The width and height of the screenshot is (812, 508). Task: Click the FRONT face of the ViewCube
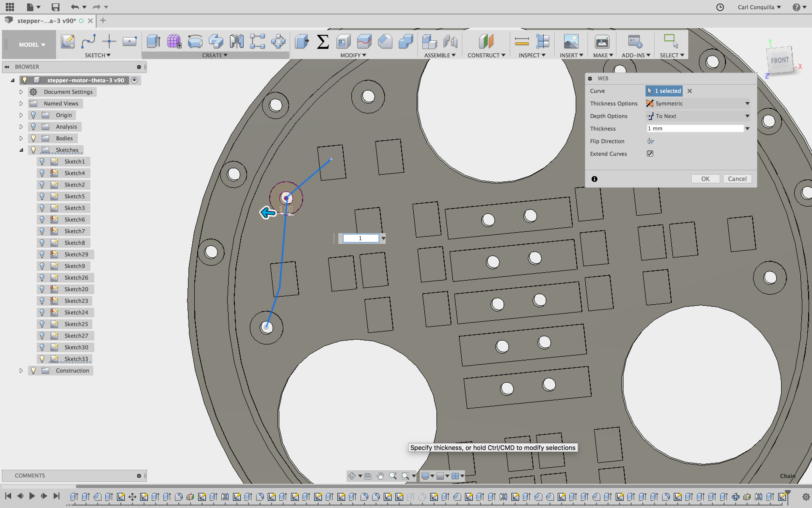click(x=779, y=60)
